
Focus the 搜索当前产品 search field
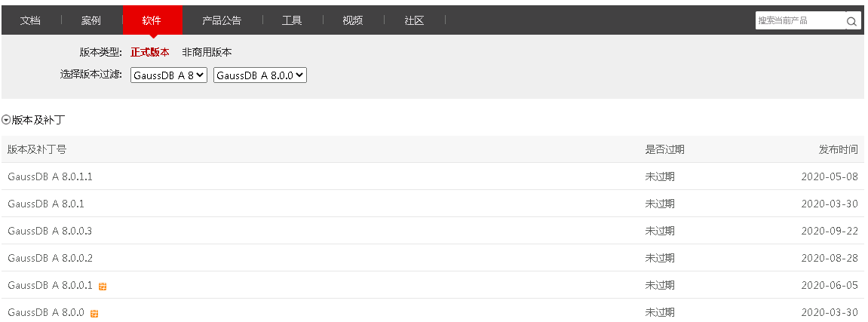click(799, 21)
